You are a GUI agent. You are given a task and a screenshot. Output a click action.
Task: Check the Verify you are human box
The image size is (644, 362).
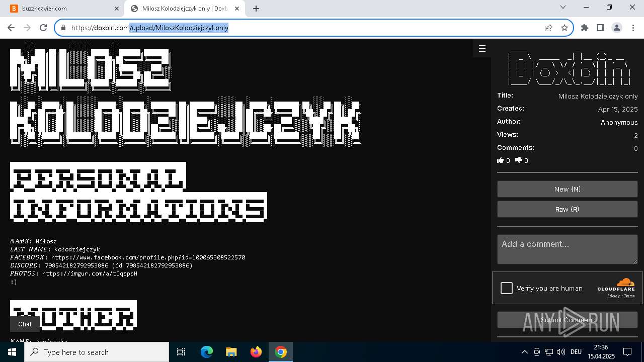click(x=507, y=288)
